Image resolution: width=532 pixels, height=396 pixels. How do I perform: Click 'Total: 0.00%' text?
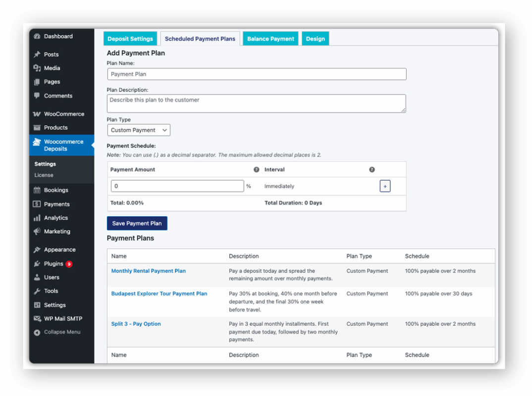[127, 203]
